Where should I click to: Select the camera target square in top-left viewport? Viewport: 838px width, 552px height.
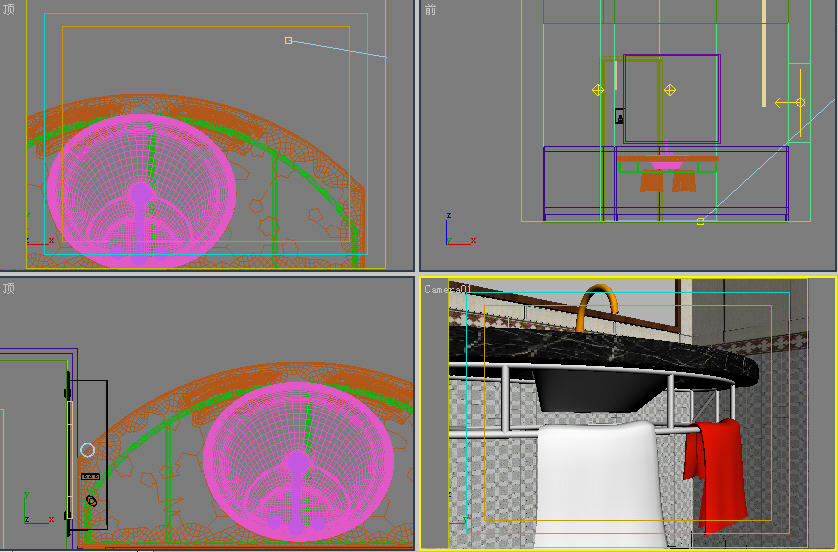coord(288,41)
